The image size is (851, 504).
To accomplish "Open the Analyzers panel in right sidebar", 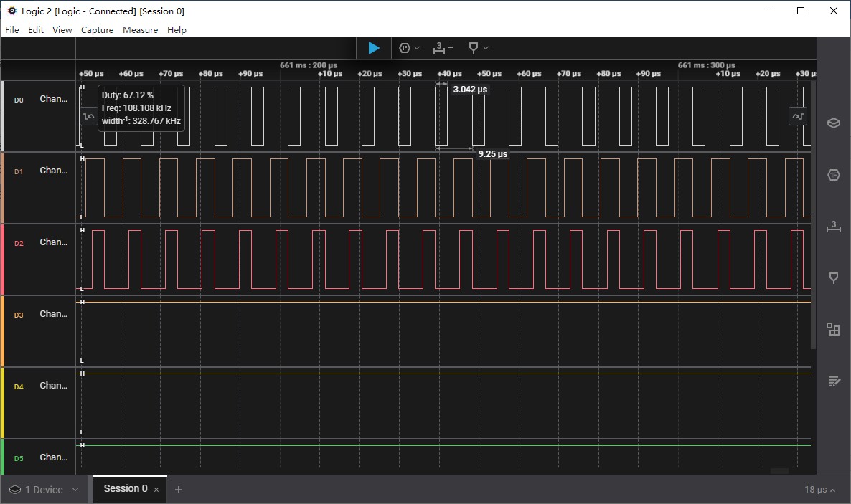I will point(833,176).
